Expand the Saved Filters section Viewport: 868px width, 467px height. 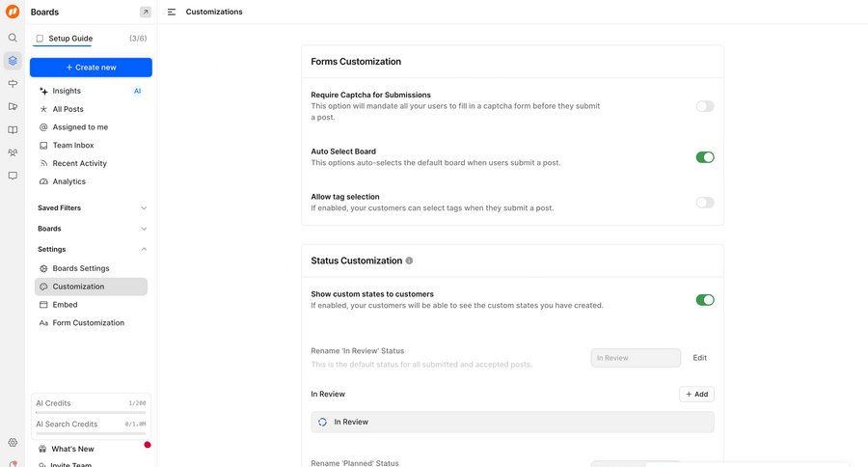coord(144,207)
